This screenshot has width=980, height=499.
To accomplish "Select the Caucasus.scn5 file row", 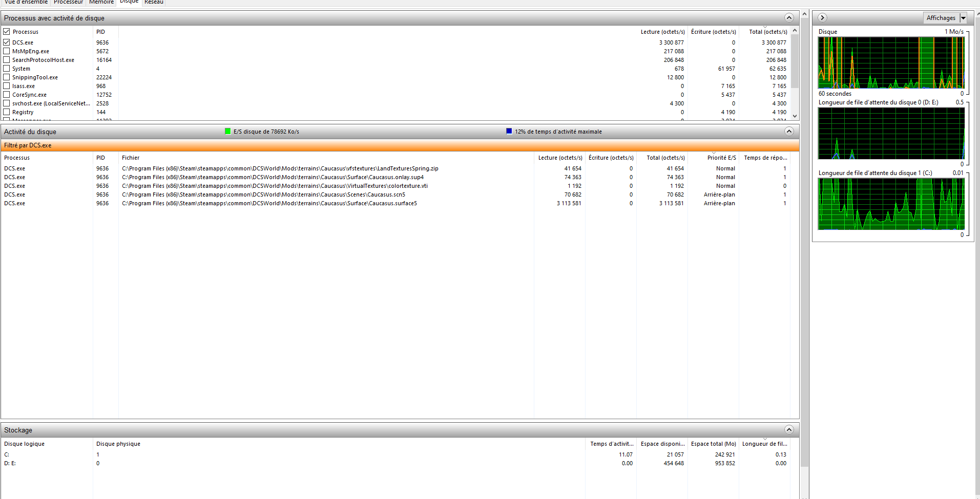I will pyautogui.click(x=395, y=194).
